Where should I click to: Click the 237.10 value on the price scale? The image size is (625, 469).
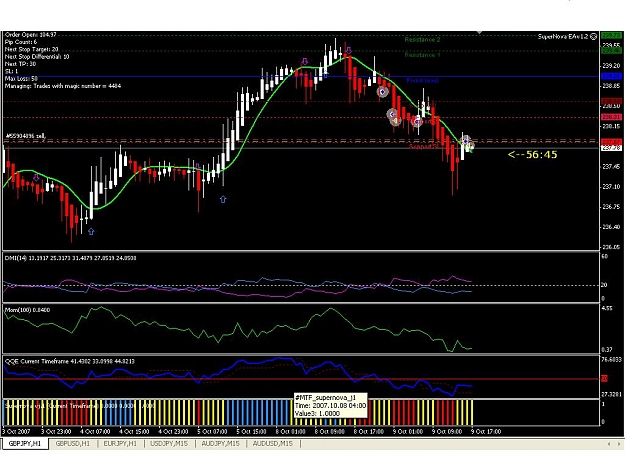[x=611, y=186]
